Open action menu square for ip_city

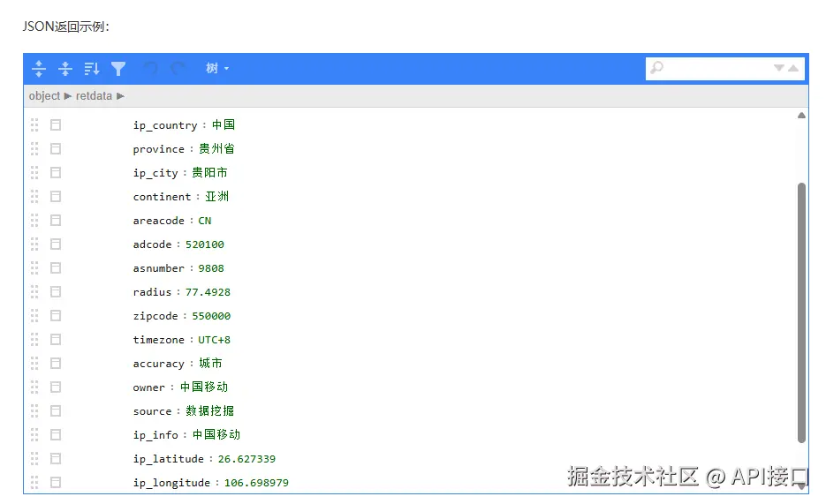tap(56, 172)
